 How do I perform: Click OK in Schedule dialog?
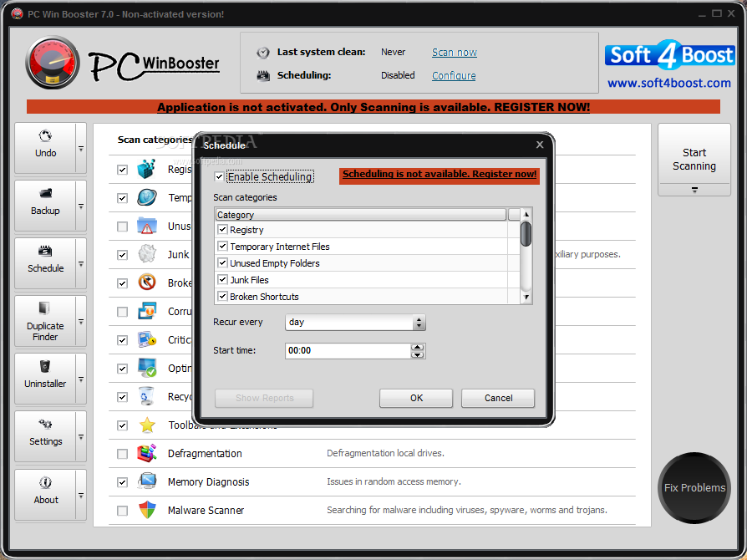point(416,398)
